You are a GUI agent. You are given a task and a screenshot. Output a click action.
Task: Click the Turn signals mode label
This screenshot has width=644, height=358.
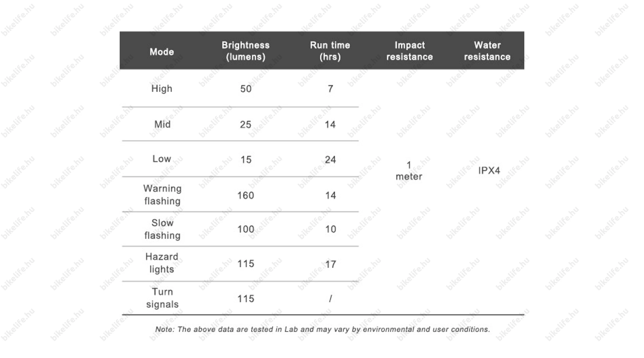click(162, 298)
